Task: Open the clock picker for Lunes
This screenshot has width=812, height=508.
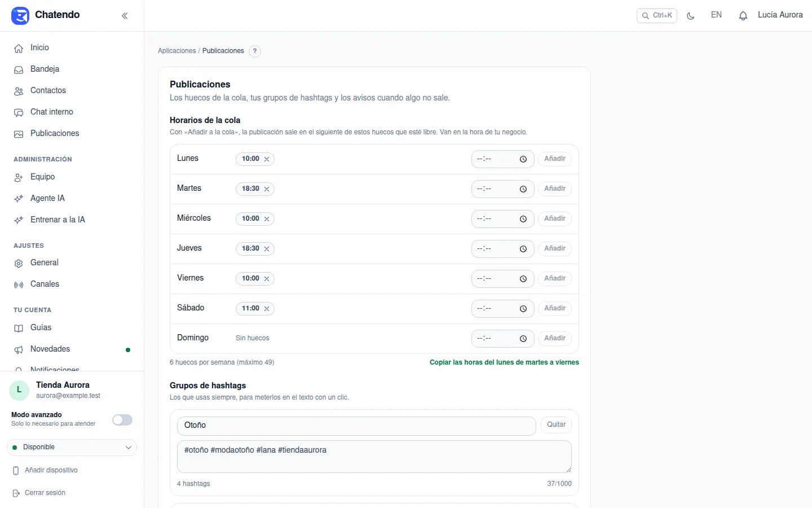Action: click(x=523, y=159)
